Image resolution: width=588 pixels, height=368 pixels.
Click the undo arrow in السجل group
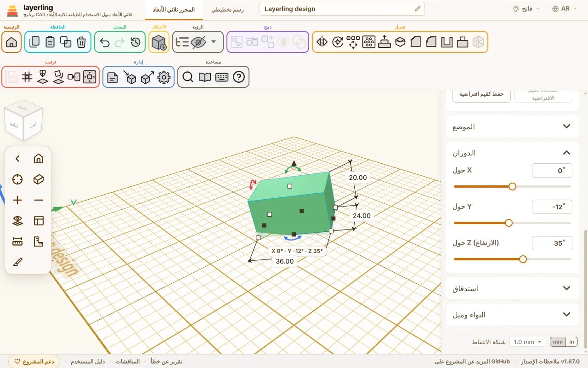coord(105,42)
